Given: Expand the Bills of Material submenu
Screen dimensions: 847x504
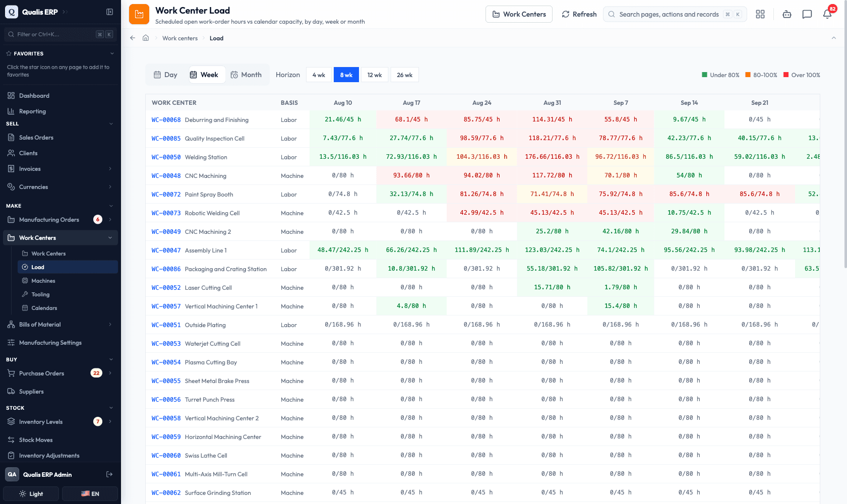Looking at the screenshot, I should tap(110, 325).
